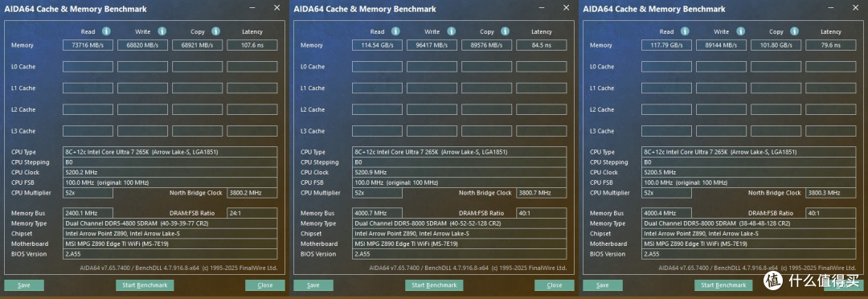This screenshot has height=299, width=868.
Task: Close the middle window via title bar X
Action: pos(567,8)
